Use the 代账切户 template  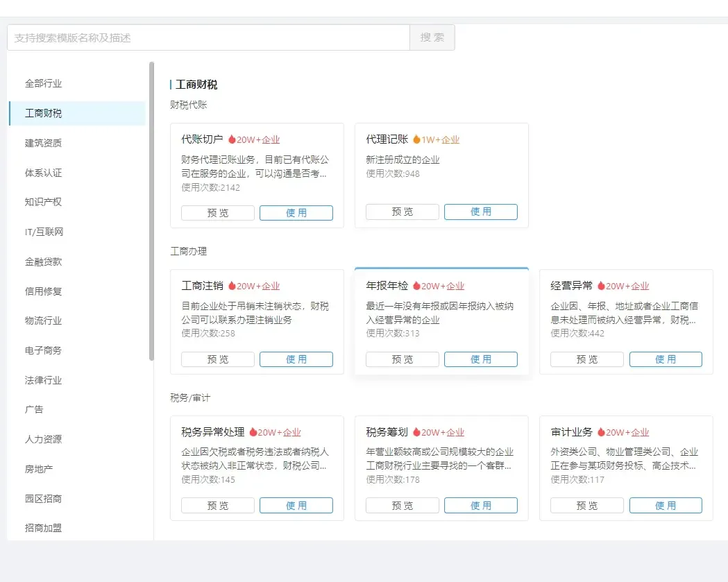click(296, 213)
